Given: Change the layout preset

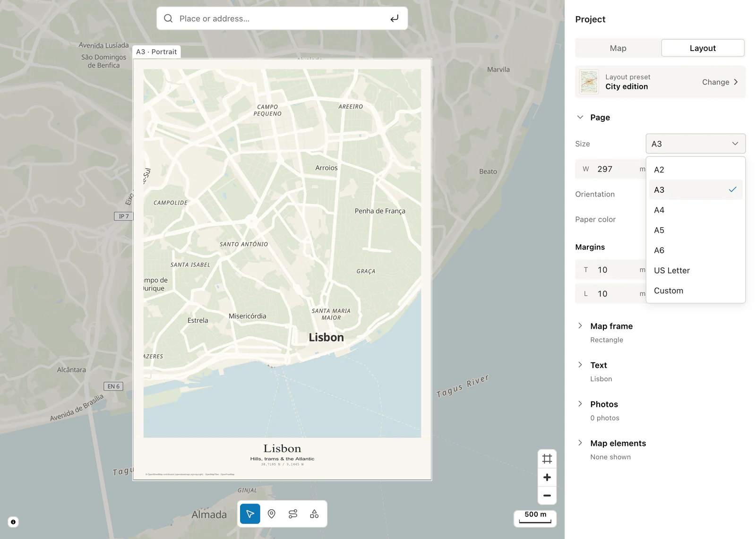Looking at the screenshot, I should point(720,82).
